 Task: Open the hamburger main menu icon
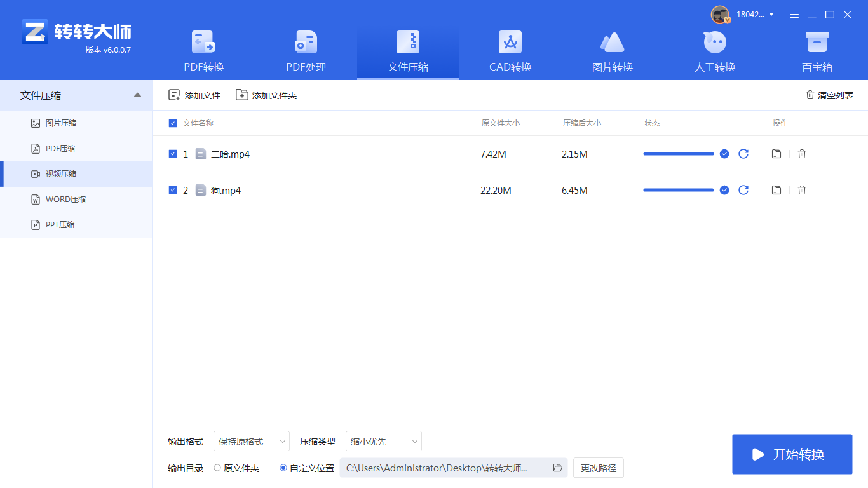[x=794, y=15]
